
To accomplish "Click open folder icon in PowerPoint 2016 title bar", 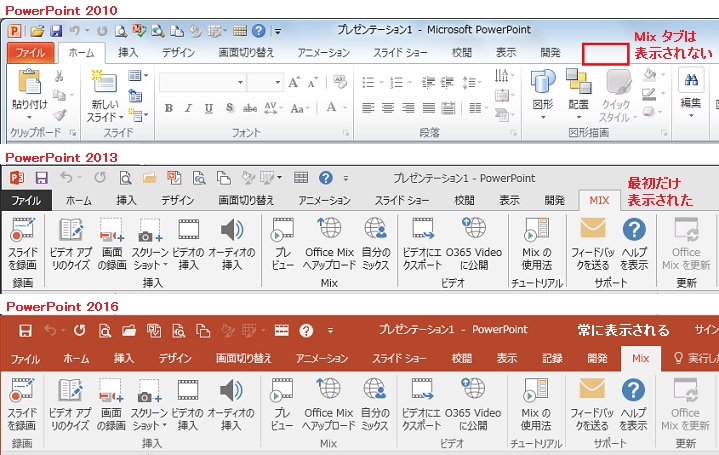I will point(129,330).
